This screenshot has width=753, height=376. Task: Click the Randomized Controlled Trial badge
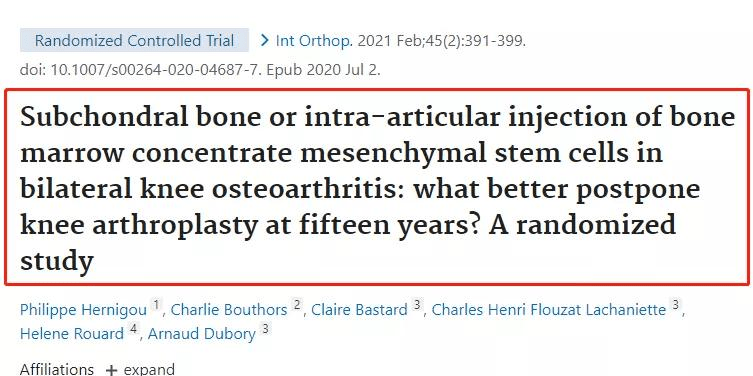(x=134, y=40)
